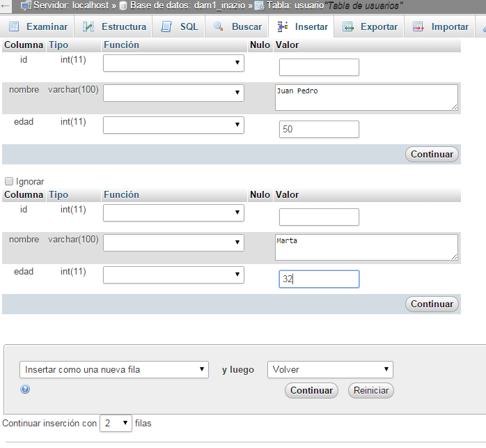The image size is (486, 448).
Task: Click the table icon in breadcrumb
Action: coord(260,6)
